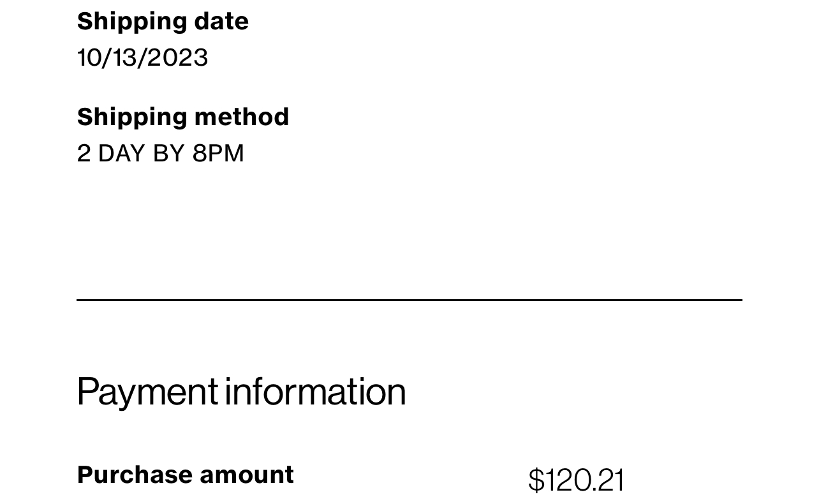
Task: Click the dollar sign in the purchase amount
Action: (x=536, y=480)
